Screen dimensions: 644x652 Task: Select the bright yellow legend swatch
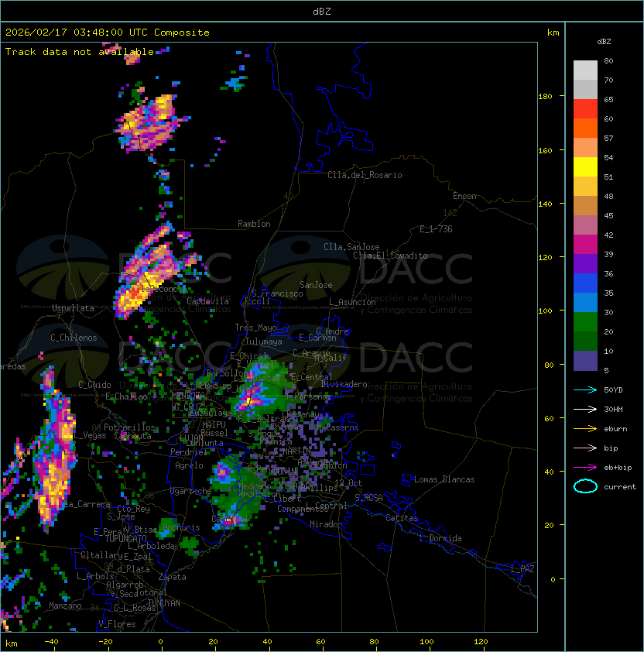[585, 167]
